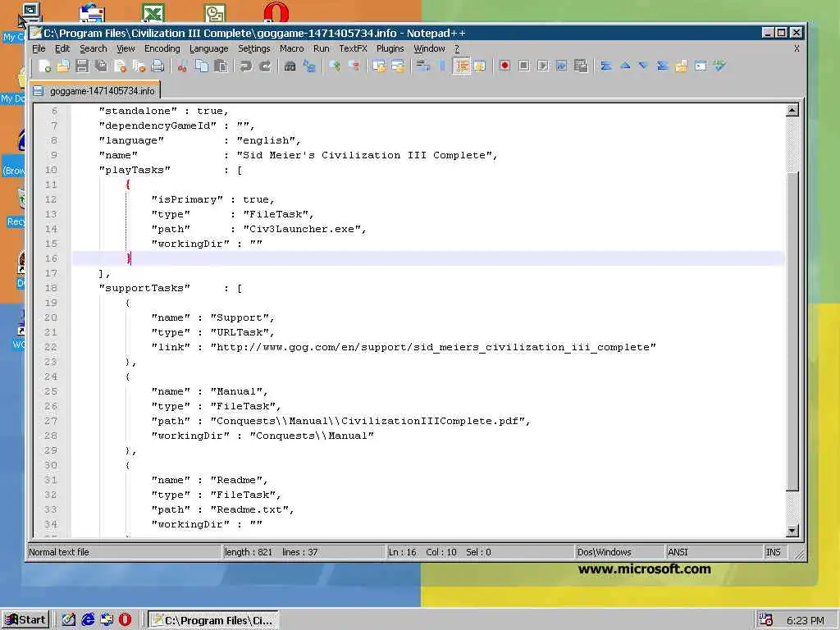Click "Normal text file" in status bar
The height and width of the screenshot is (630, 840).
tap(124, 552)
